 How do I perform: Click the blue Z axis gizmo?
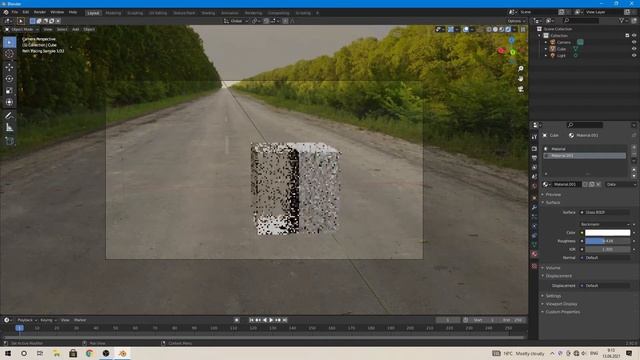(512, 40)
